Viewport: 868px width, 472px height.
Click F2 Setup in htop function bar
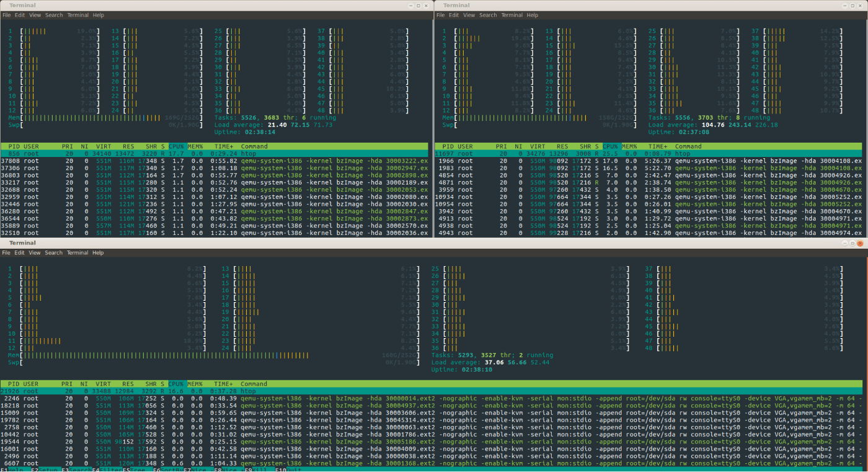45,470
